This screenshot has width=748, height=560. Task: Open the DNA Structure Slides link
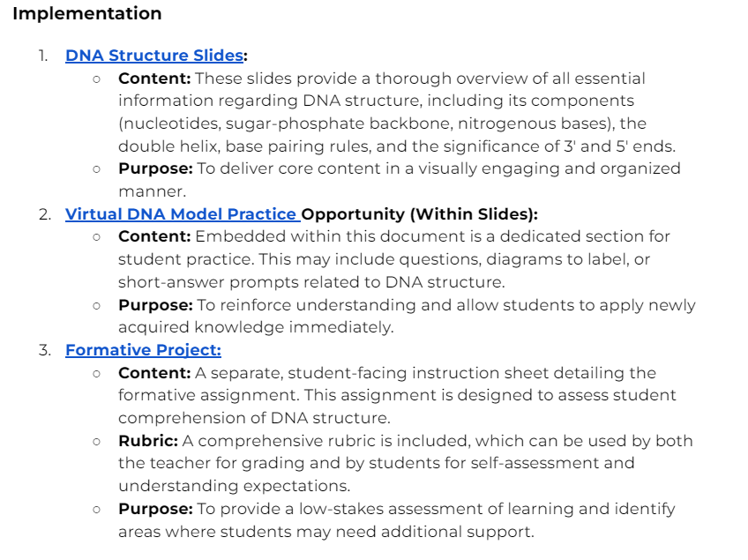pyautogui.click(x=154, y=56)
